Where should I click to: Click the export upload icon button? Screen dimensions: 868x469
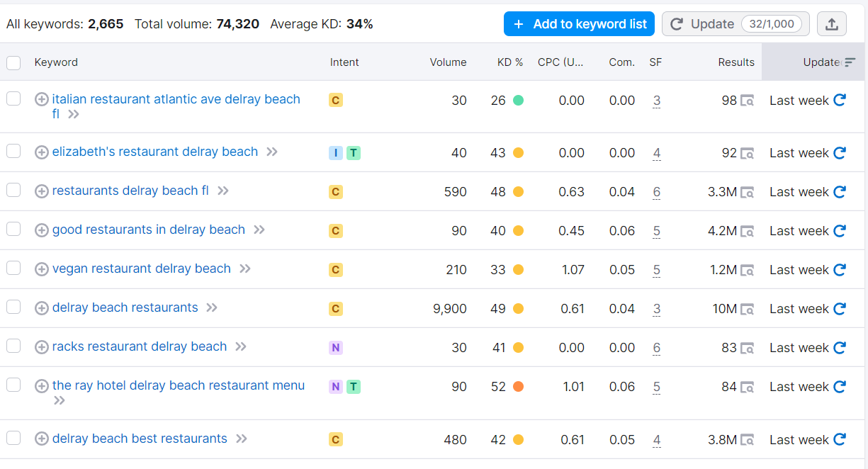click(832, 24)
